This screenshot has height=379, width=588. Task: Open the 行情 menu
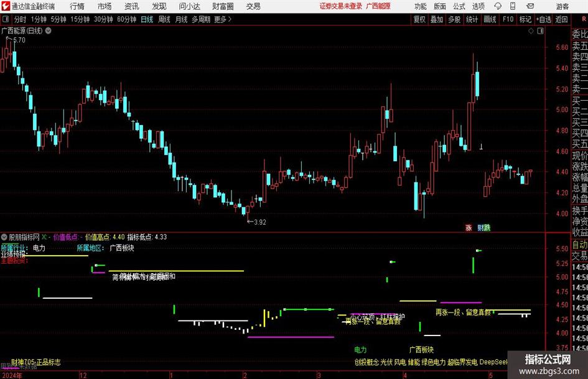point(77,6)
